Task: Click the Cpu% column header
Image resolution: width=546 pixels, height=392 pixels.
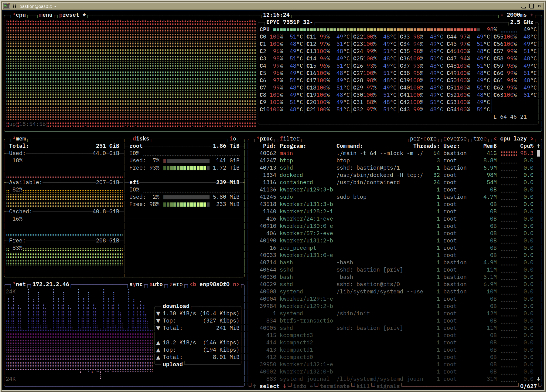Action: coord(527,146)
